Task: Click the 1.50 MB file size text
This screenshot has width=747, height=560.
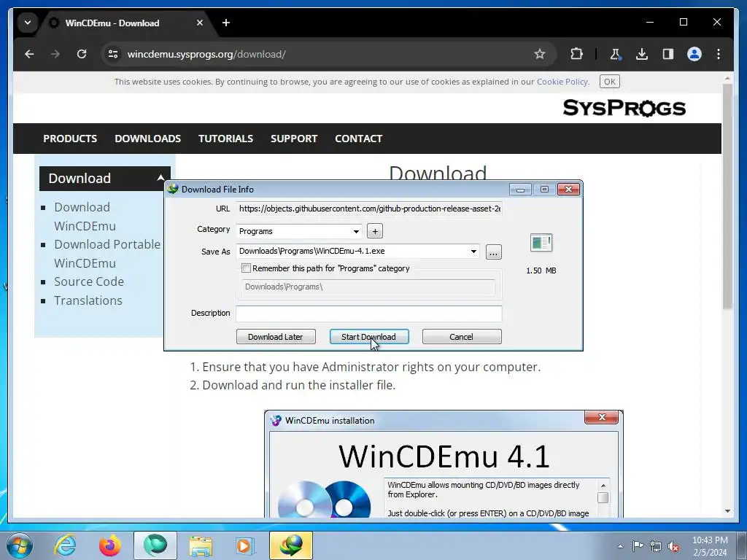Action: coord(541,271)
